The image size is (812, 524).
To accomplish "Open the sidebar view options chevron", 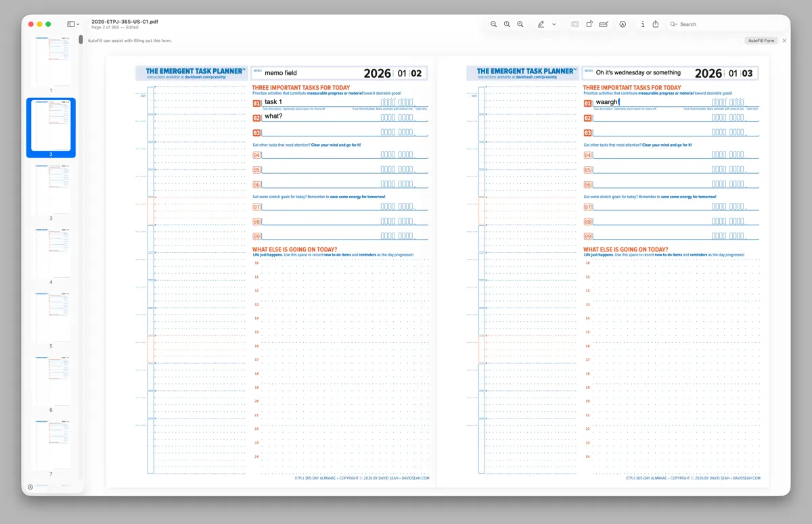I will [x=79, y=24].
